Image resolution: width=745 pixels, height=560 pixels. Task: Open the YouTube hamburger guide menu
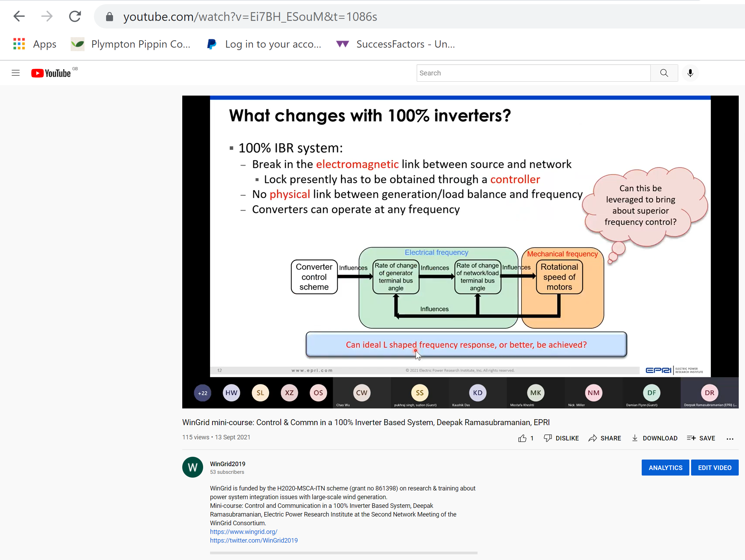[16, 73]
